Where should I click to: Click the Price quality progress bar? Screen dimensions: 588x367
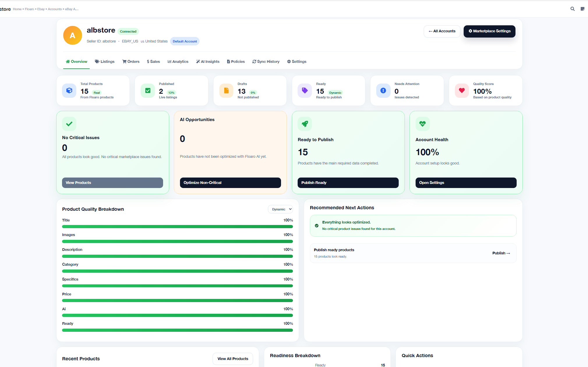177,300
